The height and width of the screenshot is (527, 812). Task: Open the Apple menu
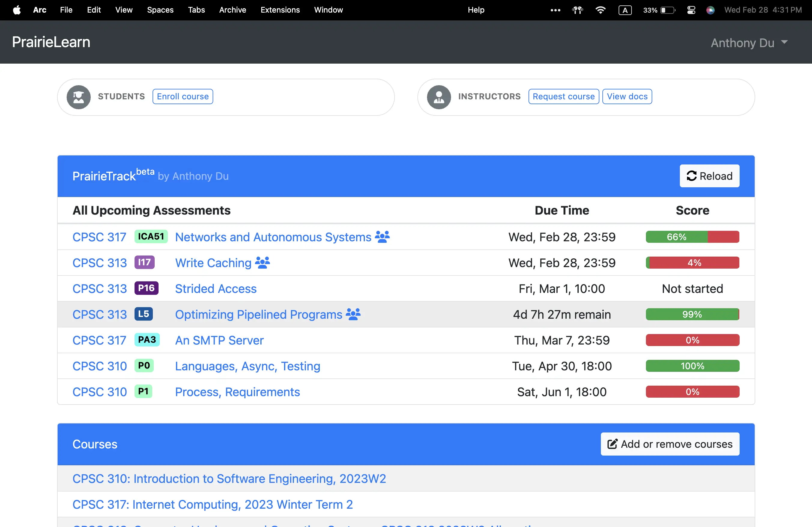click(17, 10)
